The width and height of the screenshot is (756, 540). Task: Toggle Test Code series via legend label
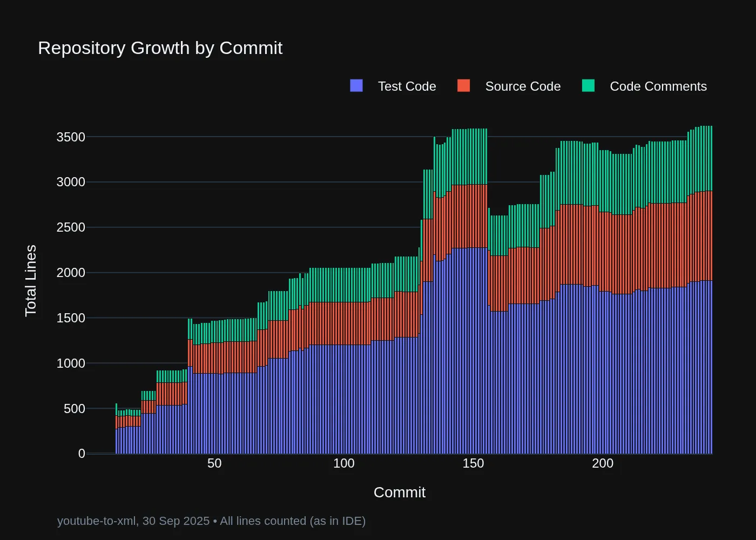pyautogui.click(x=407, y=86)
